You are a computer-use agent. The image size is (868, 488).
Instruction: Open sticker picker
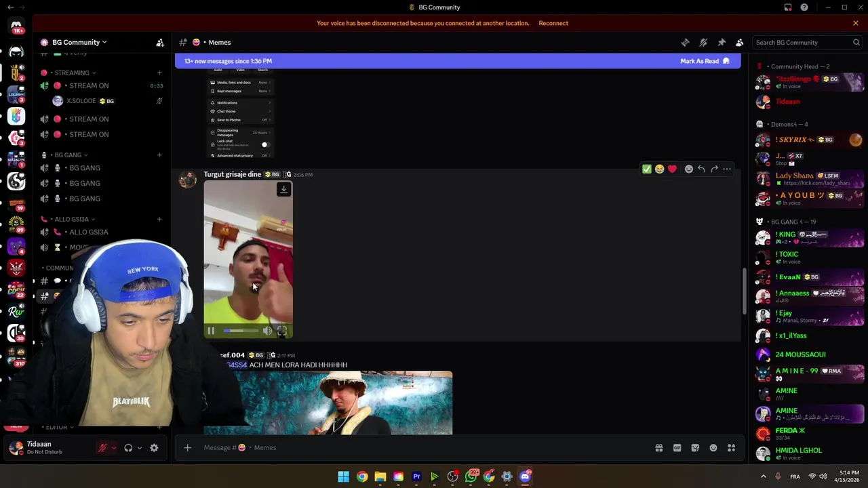coord(695,448)
